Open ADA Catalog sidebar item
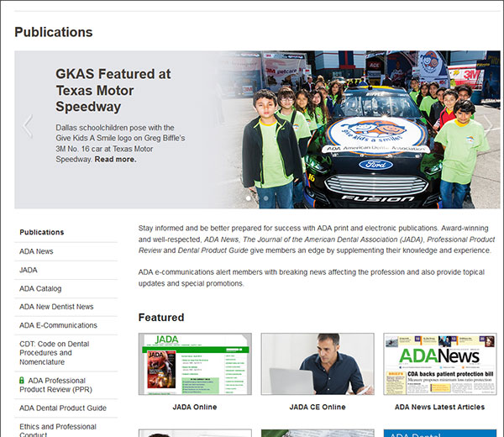 tap(40, 289)
